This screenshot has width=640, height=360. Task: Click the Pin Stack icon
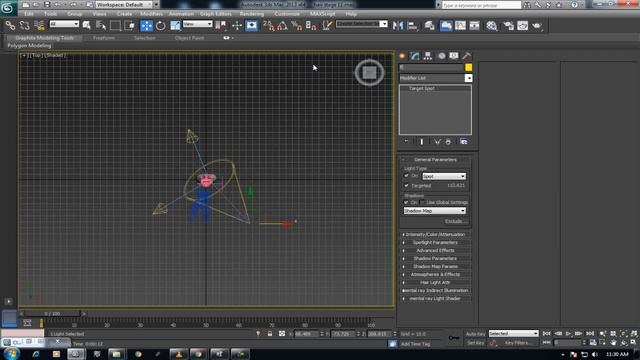[406, 142]
